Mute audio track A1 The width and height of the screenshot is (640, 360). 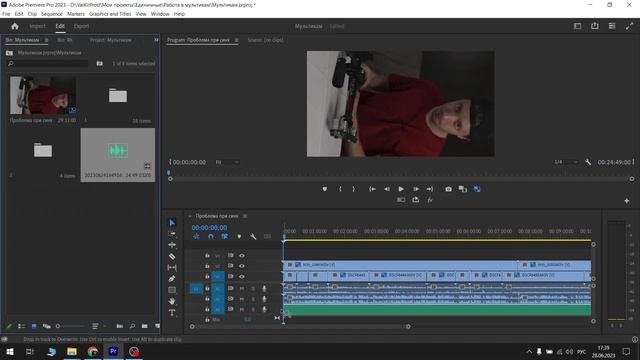pos(242,289)
